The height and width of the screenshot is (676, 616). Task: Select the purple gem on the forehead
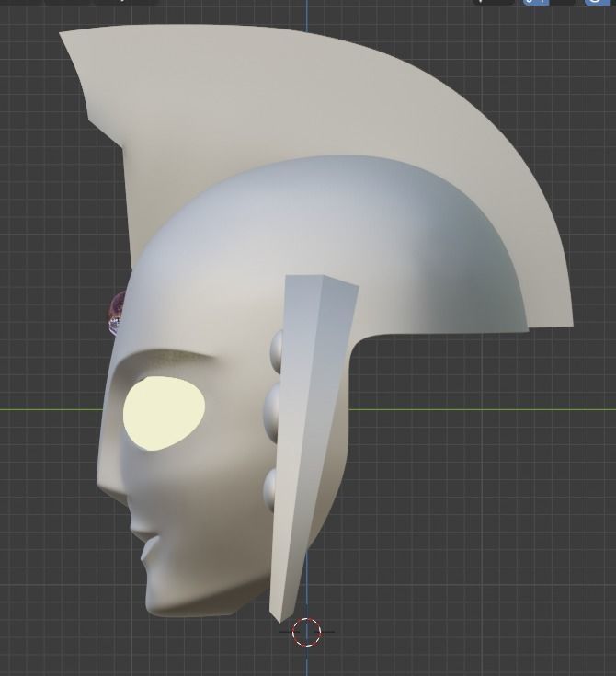(x=116, y=314)
